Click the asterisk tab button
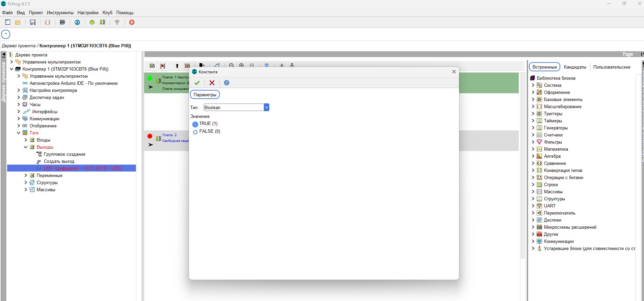644x301 pixels. pyautogui.click(x=6, y=34)
